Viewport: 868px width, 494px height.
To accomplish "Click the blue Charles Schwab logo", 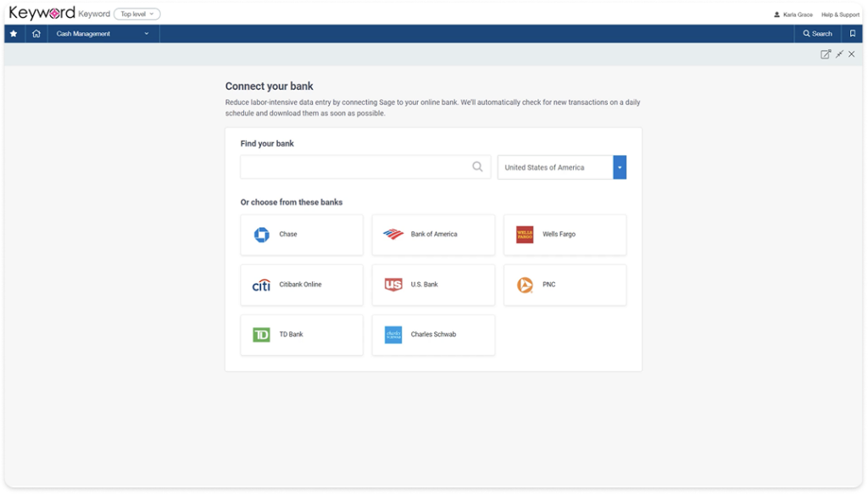I will pyautogui.click(x=393, y=335).
